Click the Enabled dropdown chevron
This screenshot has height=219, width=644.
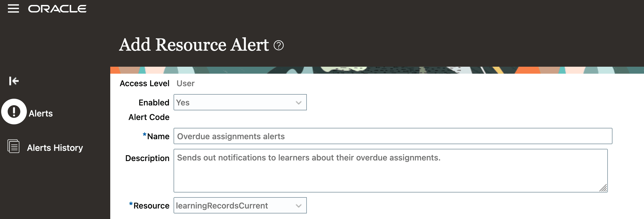click(x=298, y=102)
